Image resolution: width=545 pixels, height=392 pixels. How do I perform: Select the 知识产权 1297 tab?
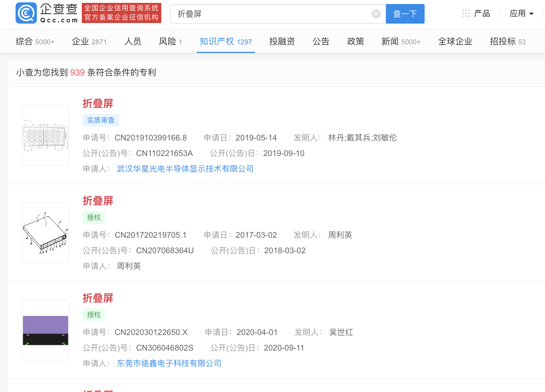pyautogui.click(x=226, y=41)
